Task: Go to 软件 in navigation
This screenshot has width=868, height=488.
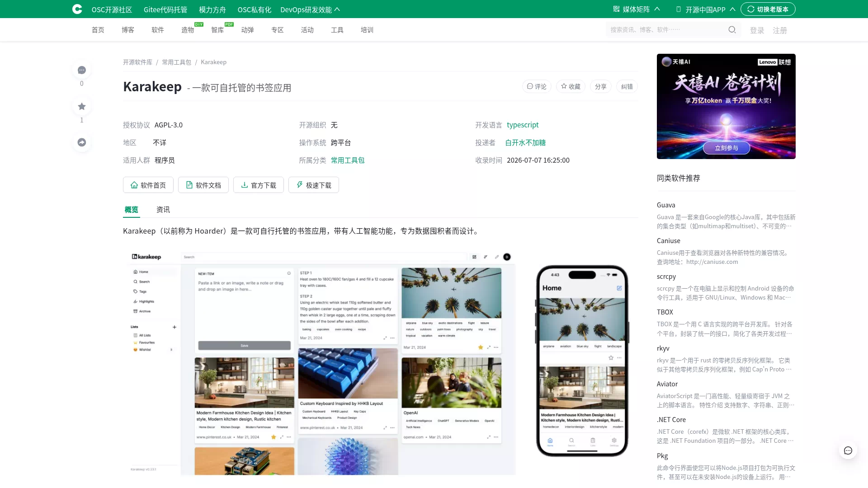Action: pyautogui.click(x=158, y=30)
